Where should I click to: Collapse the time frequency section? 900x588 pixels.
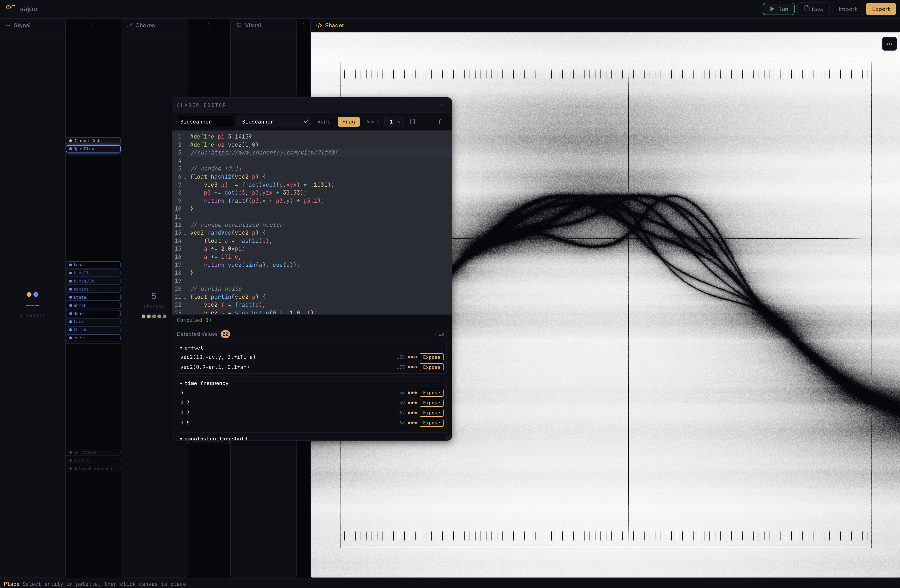[x=181, y=383]
